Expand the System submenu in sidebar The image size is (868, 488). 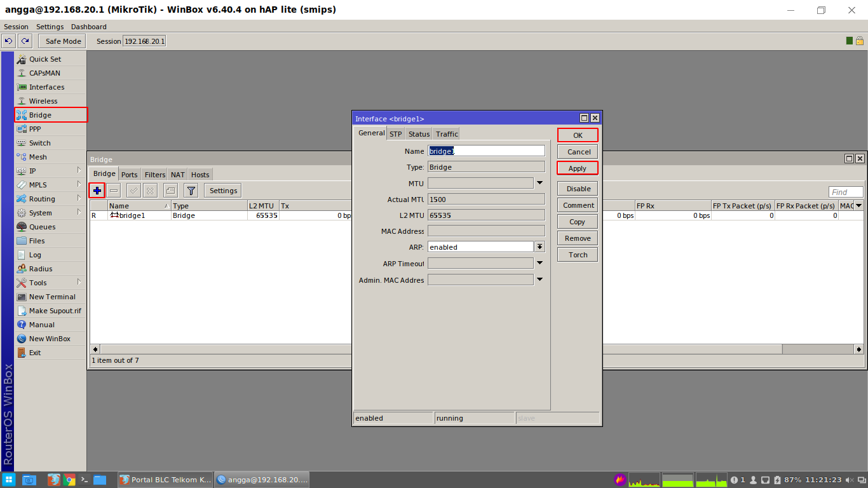point(79,212)
